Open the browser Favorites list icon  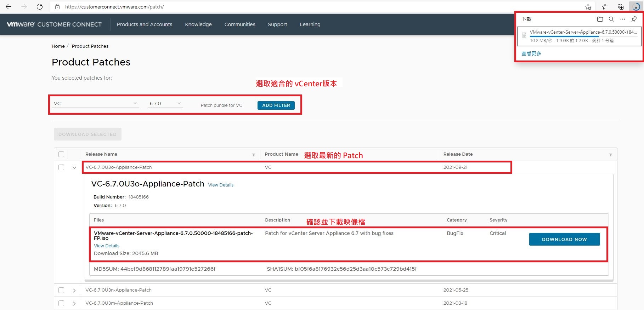click(605, 7)
